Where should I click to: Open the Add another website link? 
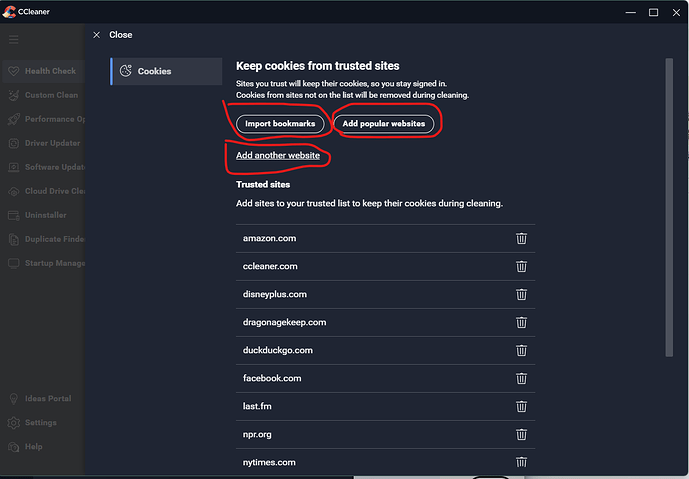click(x=278, y=156)
